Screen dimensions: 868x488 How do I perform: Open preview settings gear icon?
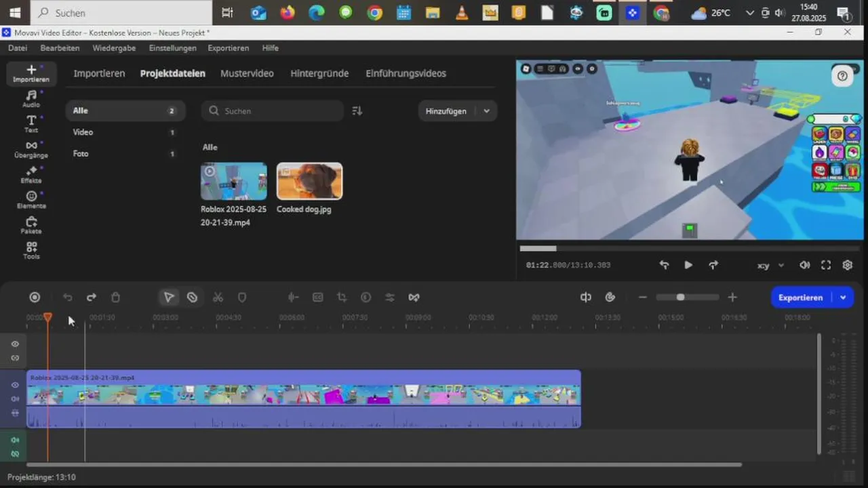(848, 265)
